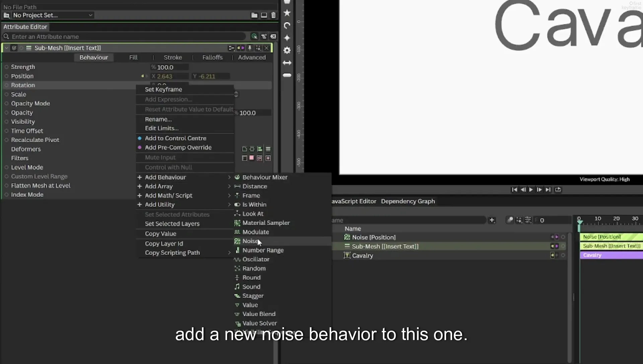Select the Oscillator behaviour entry
643x364 pixels.
click(x=256, y=259)
